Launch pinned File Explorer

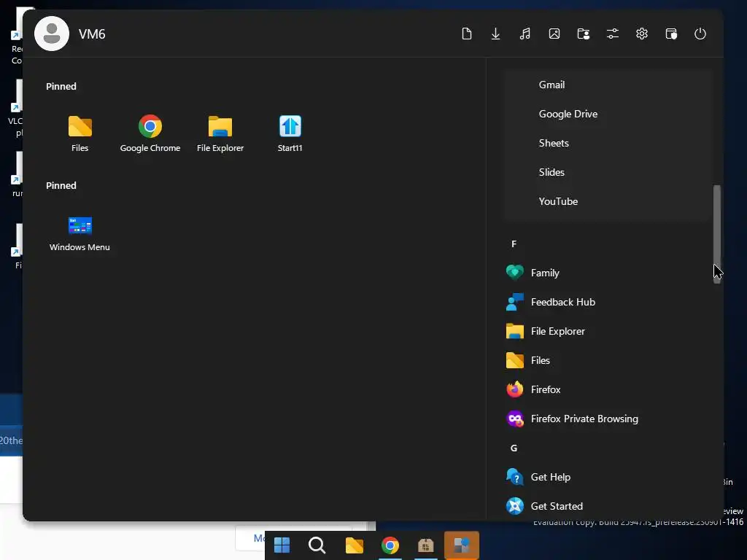click(x=220, y=133)
